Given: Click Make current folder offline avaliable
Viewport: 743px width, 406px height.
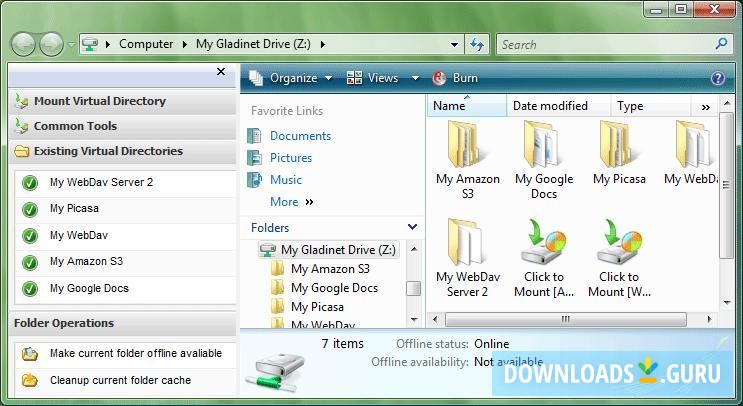Looking at the screenshot, I should click(x=136, y=353).
